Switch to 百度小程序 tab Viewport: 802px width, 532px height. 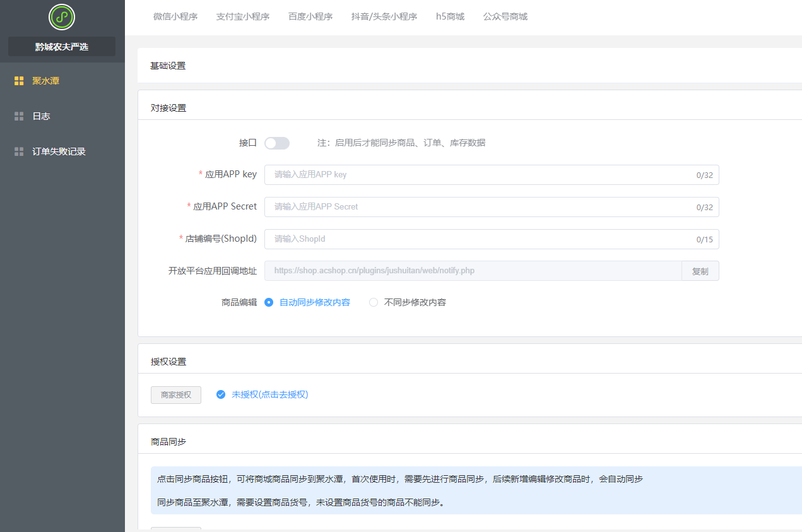point(310,17)
